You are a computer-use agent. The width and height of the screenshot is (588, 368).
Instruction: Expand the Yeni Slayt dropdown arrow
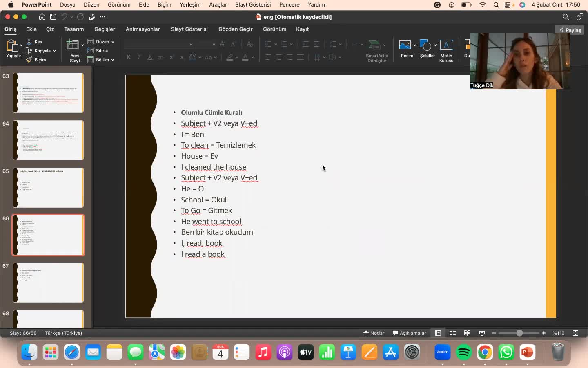click(82, 45)
